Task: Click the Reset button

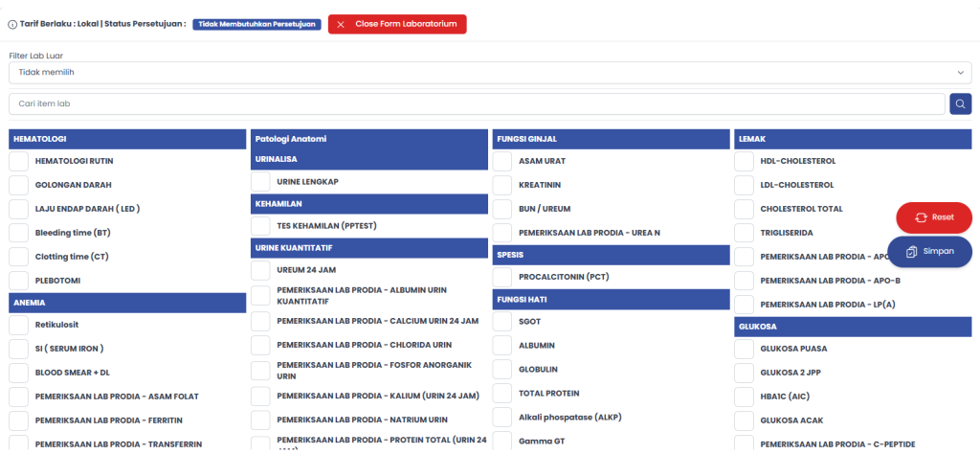Action: pos(932,217)
